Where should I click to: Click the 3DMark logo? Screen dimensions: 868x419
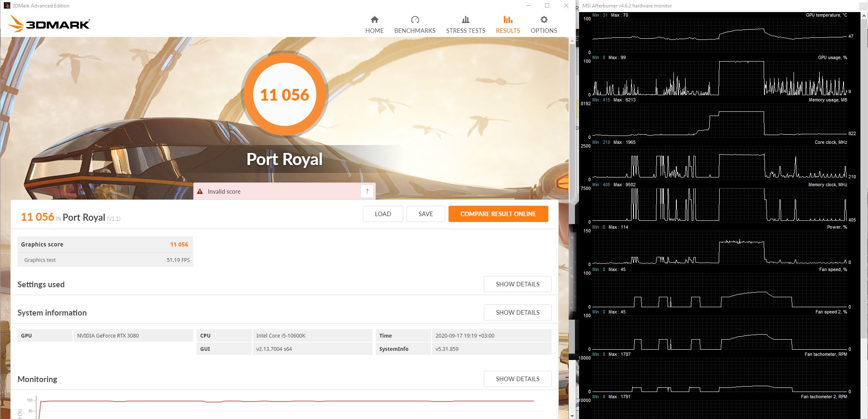tap(49, 24)
